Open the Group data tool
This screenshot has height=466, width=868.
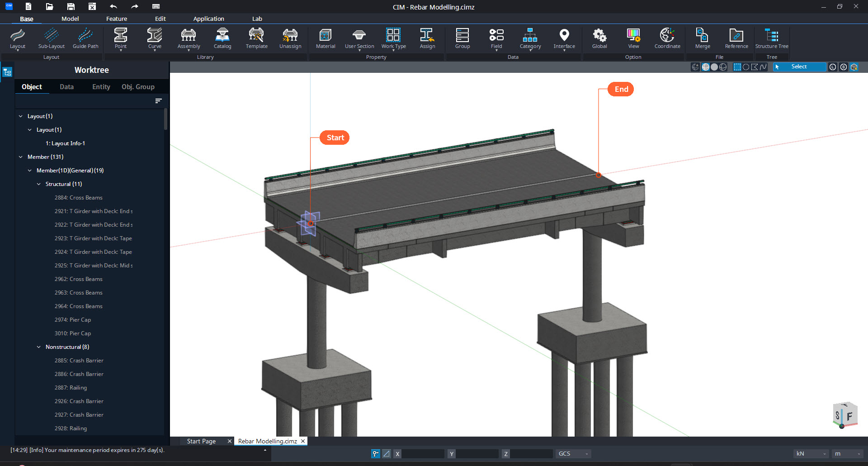[462, 39]
